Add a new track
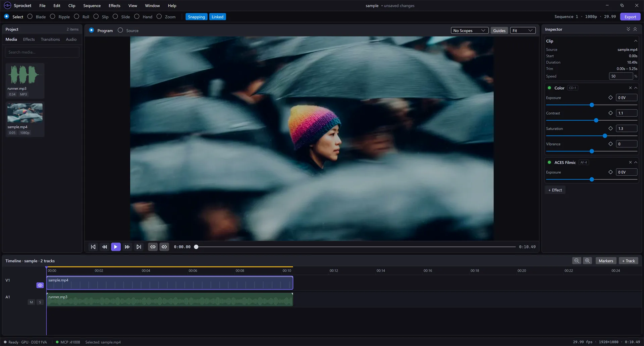 628,261
